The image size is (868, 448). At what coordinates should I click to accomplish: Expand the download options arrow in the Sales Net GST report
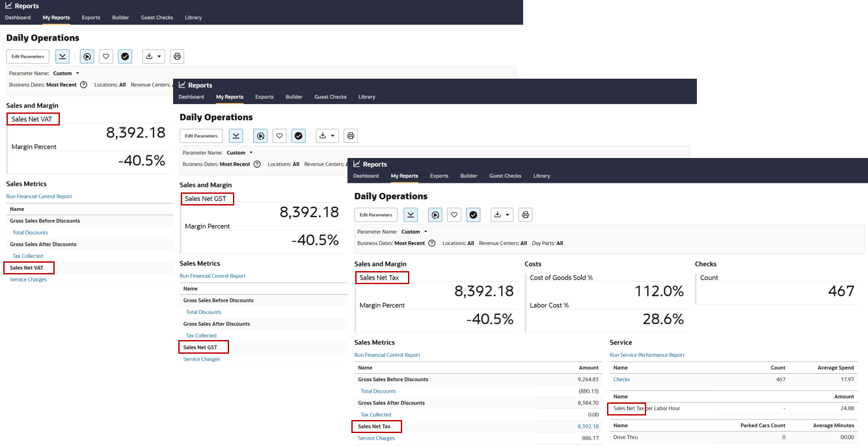pos(334,136)
